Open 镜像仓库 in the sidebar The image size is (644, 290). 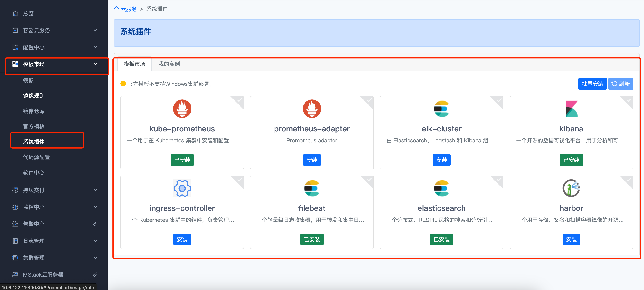(34, 111)
